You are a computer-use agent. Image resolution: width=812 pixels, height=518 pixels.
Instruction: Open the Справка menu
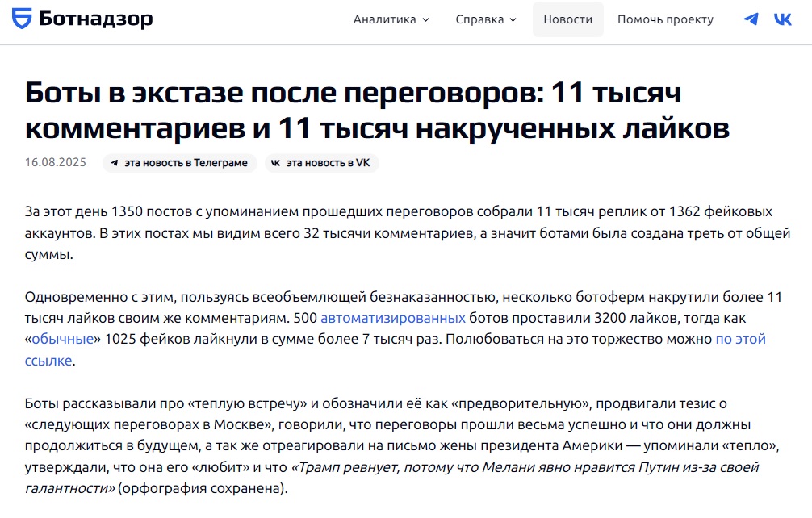(x=486, y=19)
